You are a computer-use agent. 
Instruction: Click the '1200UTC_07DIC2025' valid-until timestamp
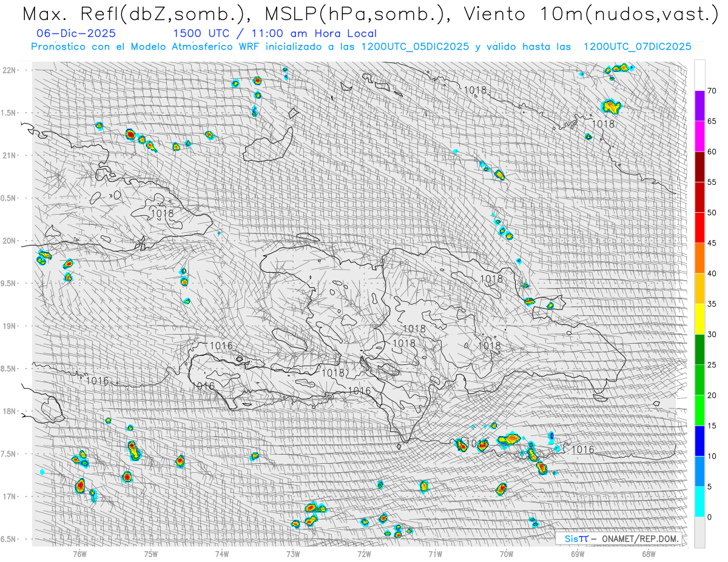click(x=637, y=47)
